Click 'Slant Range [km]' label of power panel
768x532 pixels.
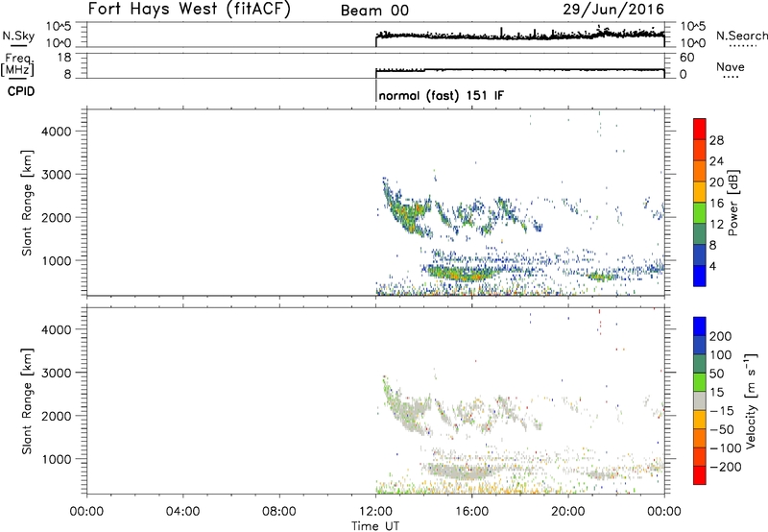[27, 203]
